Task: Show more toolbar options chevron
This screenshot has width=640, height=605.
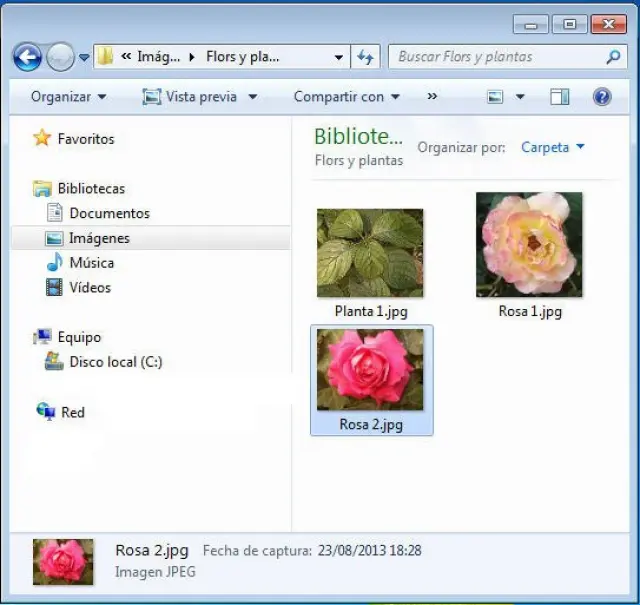Action: click(x=432, y=97)
